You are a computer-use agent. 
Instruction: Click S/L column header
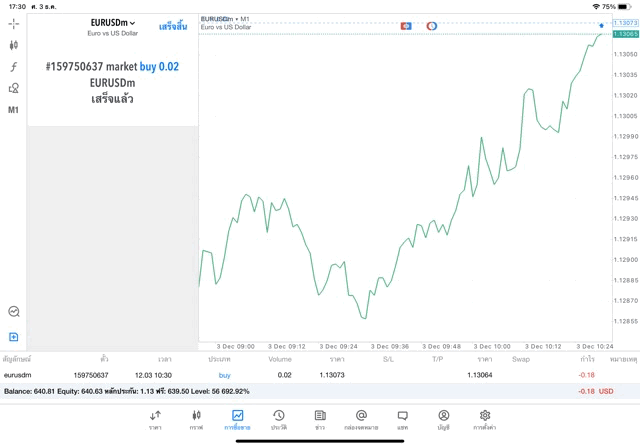click(388, 359)
